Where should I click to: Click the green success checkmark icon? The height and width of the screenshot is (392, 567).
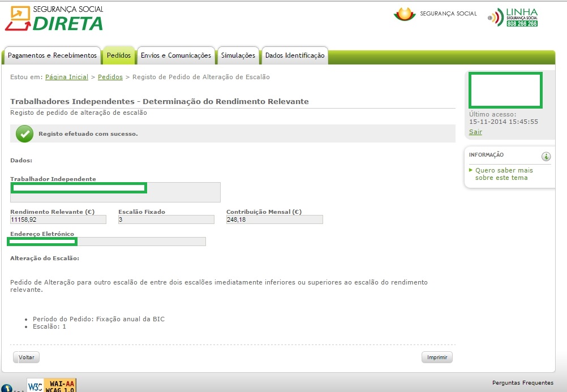tap(24, 133)
